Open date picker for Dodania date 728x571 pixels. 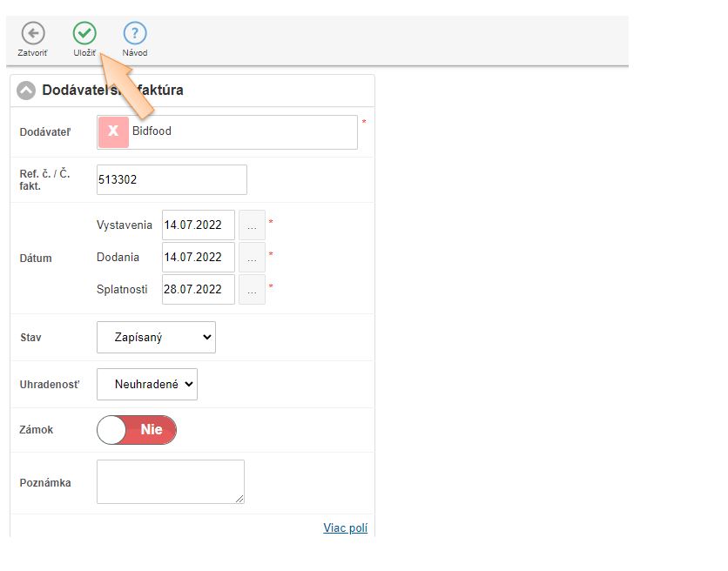252,257
